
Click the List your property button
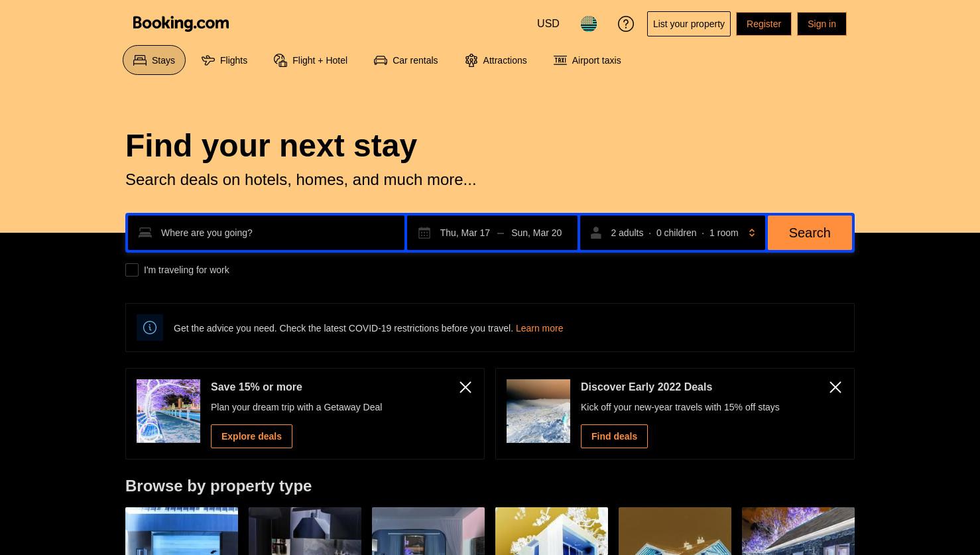click(x=689, y=24)
